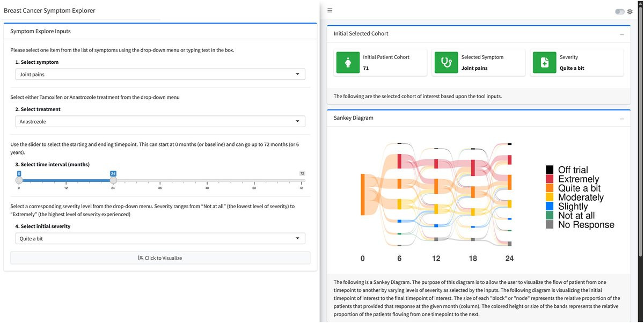Screen dimensions: 644x323
Task: Collapse the Sankey Diagram panel
Action: 622,118
